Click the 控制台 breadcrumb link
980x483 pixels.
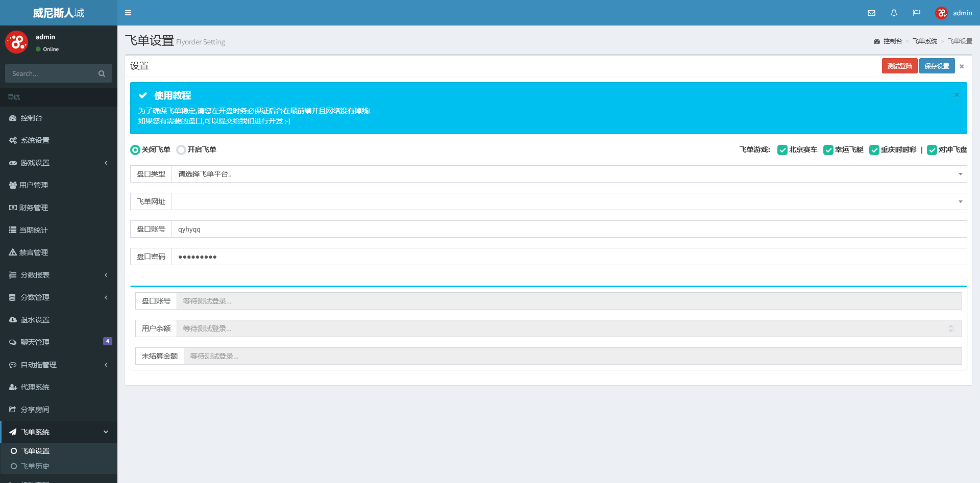893,41
